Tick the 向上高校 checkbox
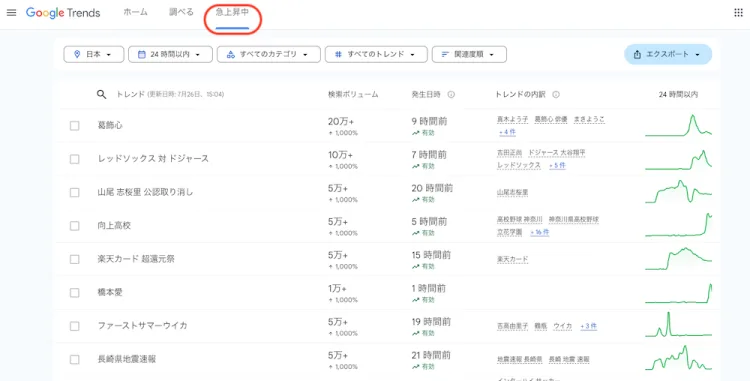The image size is (750, 381). click(75, 226)
